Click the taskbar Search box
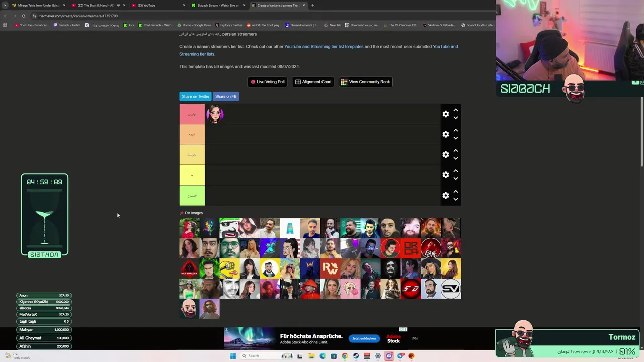The image size is (644, 362). click(x=267, y=356)
